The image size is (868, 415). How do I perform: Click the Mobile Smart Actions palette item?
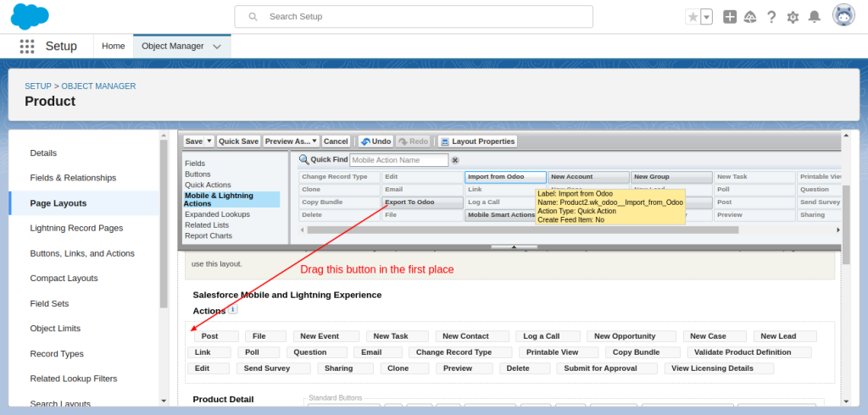[500, 214]
